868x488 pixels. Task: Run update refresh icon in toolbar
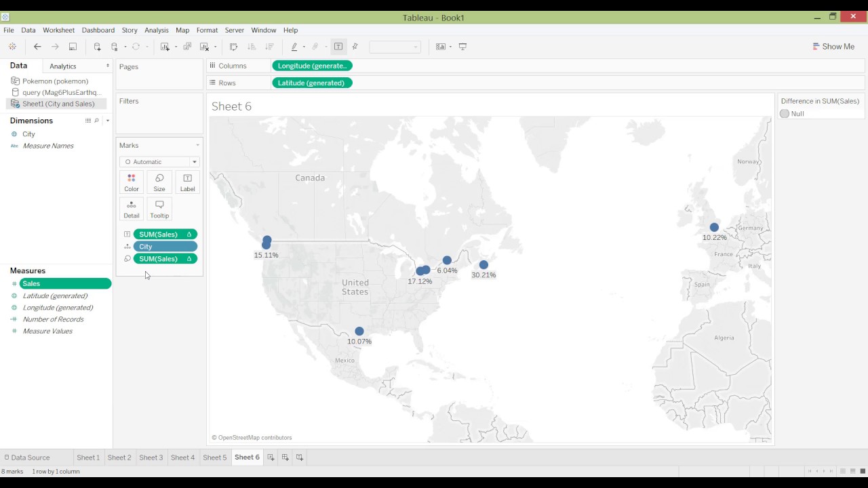(x=136, y=47)
